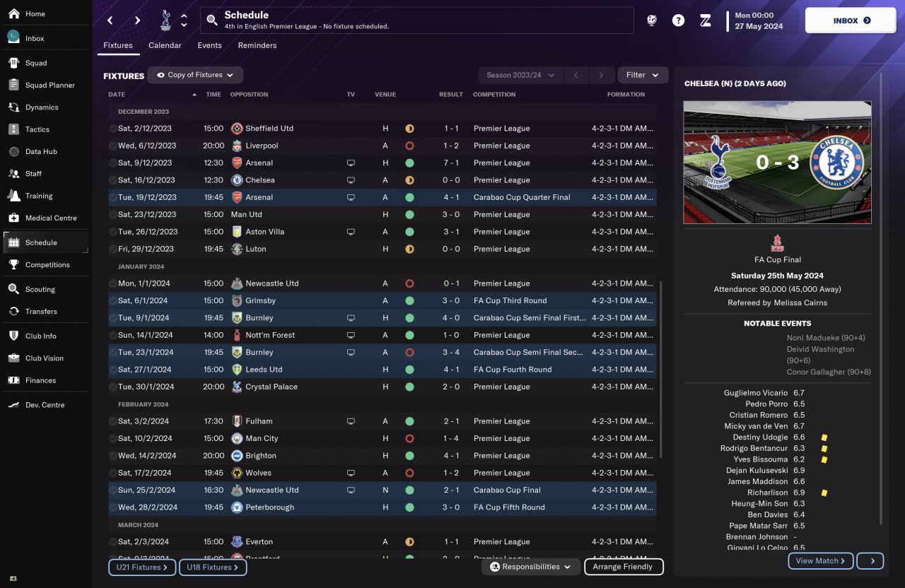
Task: Go to the previous season with the left chevron
Action: point(576,75)
